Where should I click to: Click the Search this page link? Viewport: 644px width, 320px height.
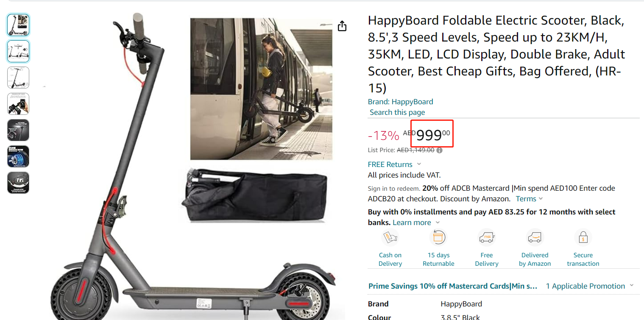coord(397,112)
